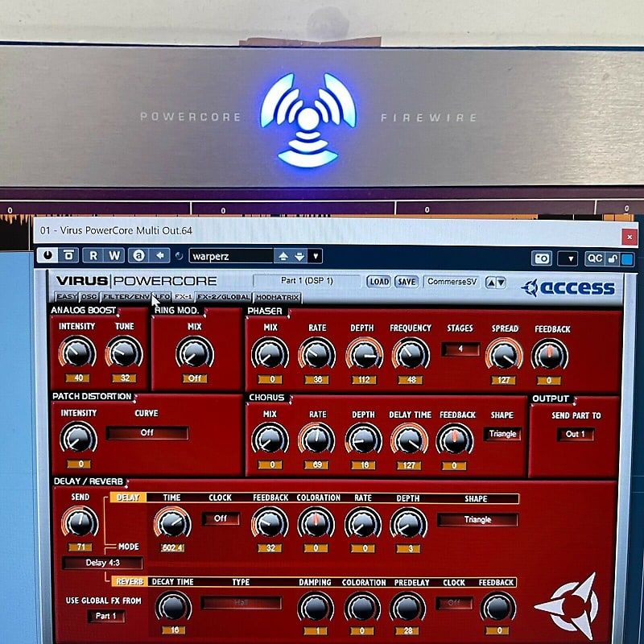This screenshot has width=644, height=644.
Task: Click the left arrow icon beside the automation button
Action: pos(159,254)
